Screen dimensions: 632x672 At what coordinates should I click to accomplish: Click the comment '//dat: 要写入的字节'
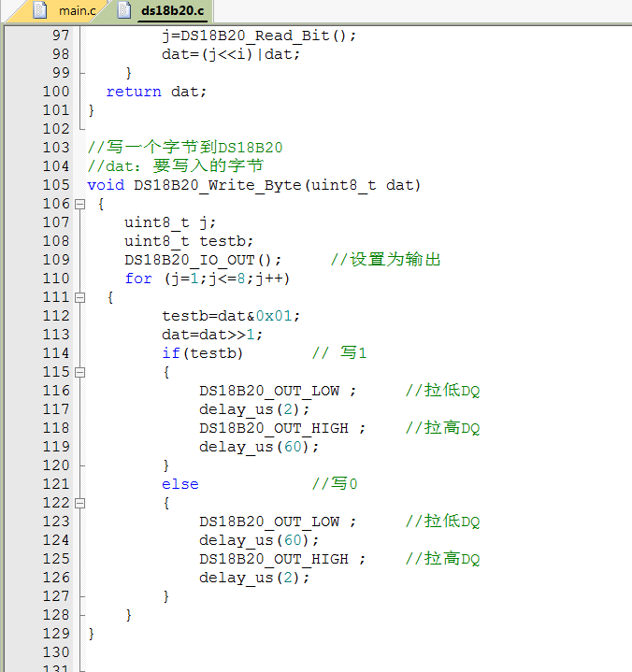176,166
